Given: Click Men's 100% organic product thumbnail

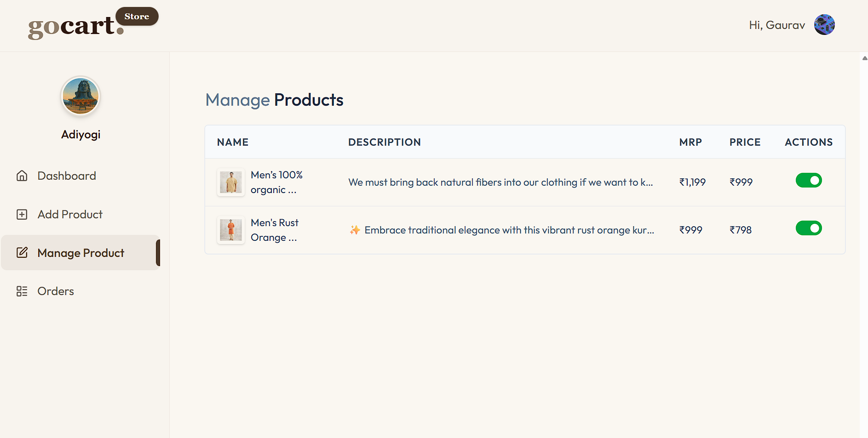Looking at the screenshot, I should pos(231,182).
